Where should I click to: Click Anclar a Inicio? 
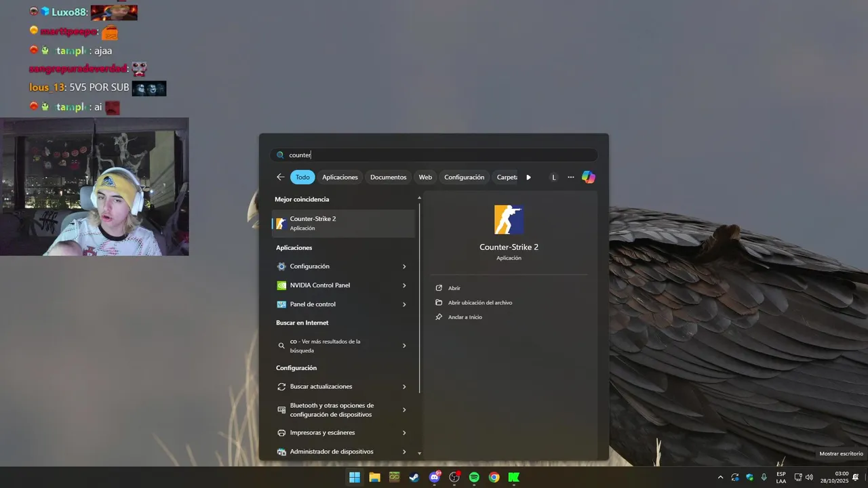click(465, 317)
